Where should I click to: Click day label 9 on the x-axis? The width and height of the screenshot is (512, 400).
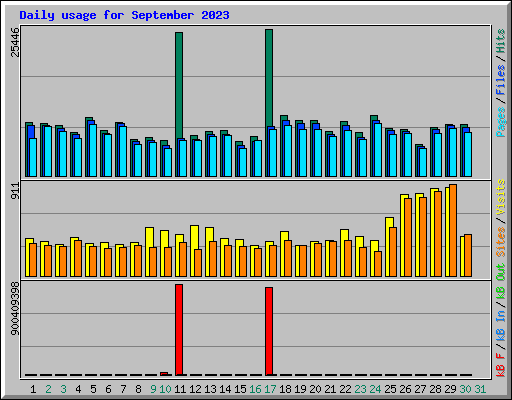[x=153, y=389]
